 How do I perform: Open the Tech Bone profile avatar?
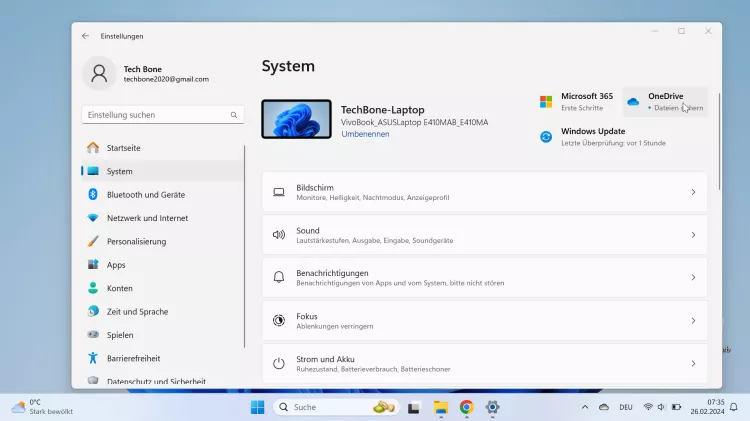tap(99, 74)
